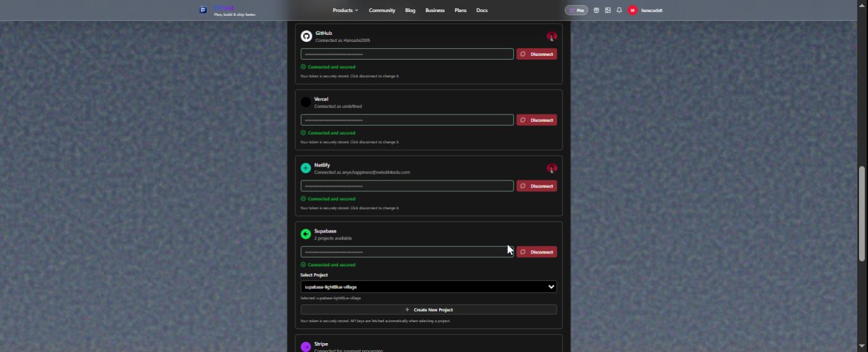Click the Pro plan badge
Screen dimensions: 868x352
[576, 10]
